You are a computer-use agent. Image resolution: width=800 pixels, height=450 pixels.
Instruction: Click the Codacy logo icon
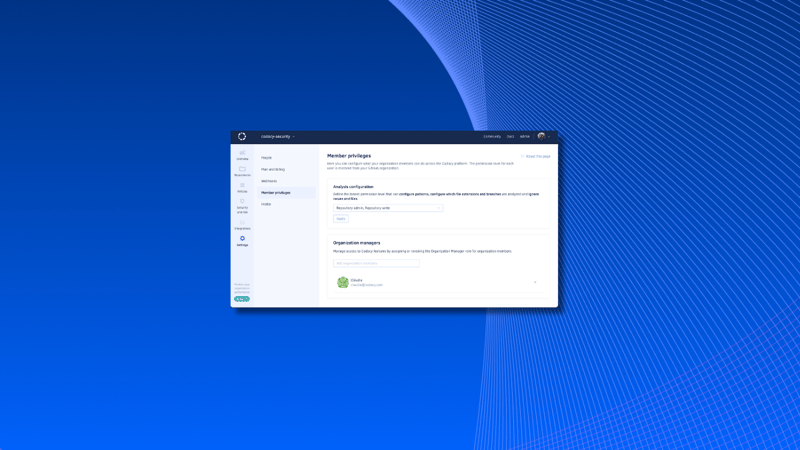pyautogui.click(x=242, y=137)
